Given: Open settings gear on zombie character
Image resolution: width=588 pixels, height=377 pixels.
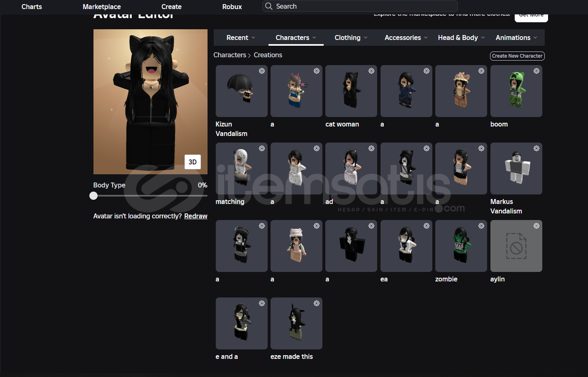Looking at the screenshot, I should (481, 226).
